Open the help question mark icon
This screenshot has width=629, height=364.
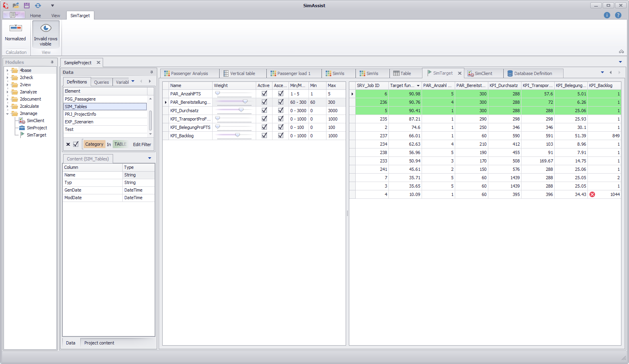pyautogui.click(x=618, y=15)
